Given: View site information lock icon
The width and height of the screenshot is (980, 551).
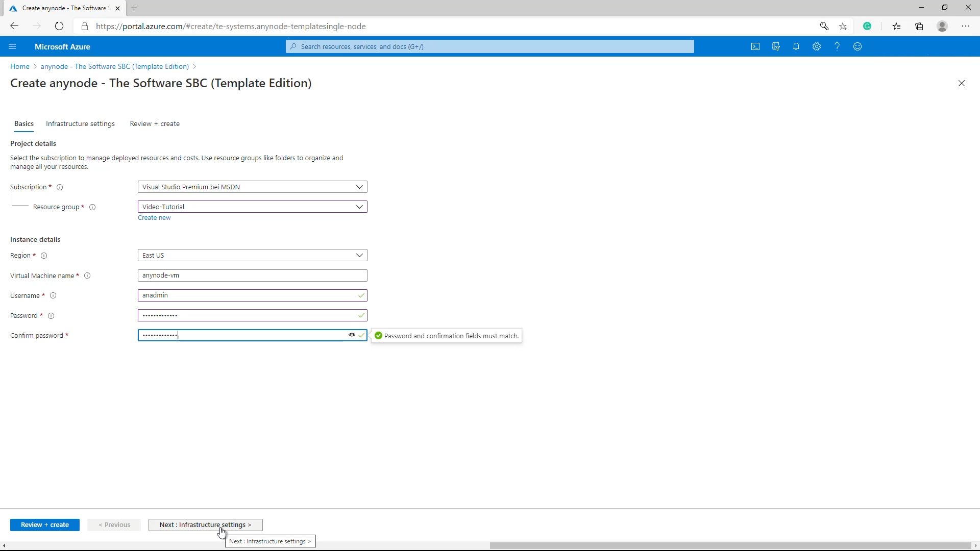Looking at the screenshot, I should coord(85,26).
